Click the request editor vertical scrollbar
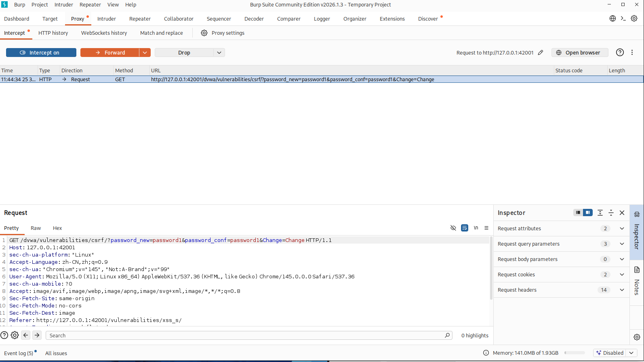 tap(491, 268)
